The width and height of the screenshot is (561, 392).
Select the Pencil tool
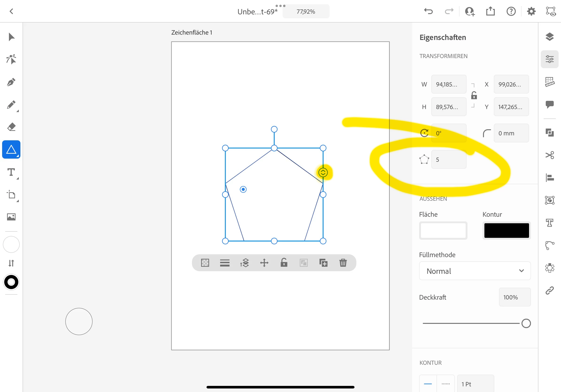point(11,105)
